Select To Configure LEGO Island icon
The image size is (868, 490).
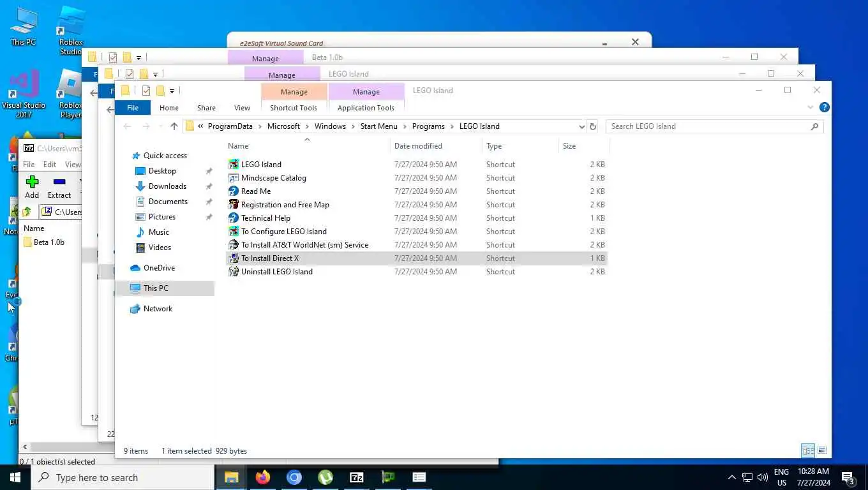coord(234,232)
